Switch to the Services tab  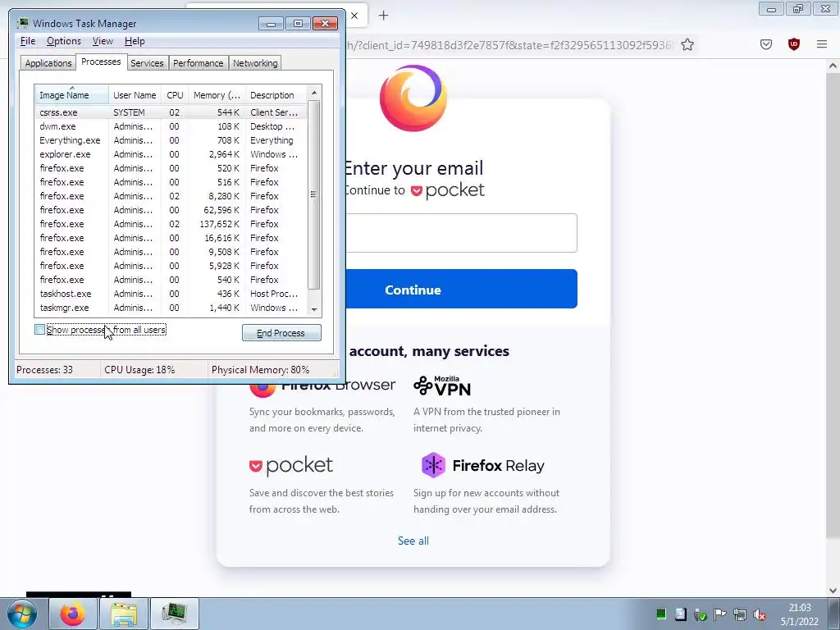point(147,63)
